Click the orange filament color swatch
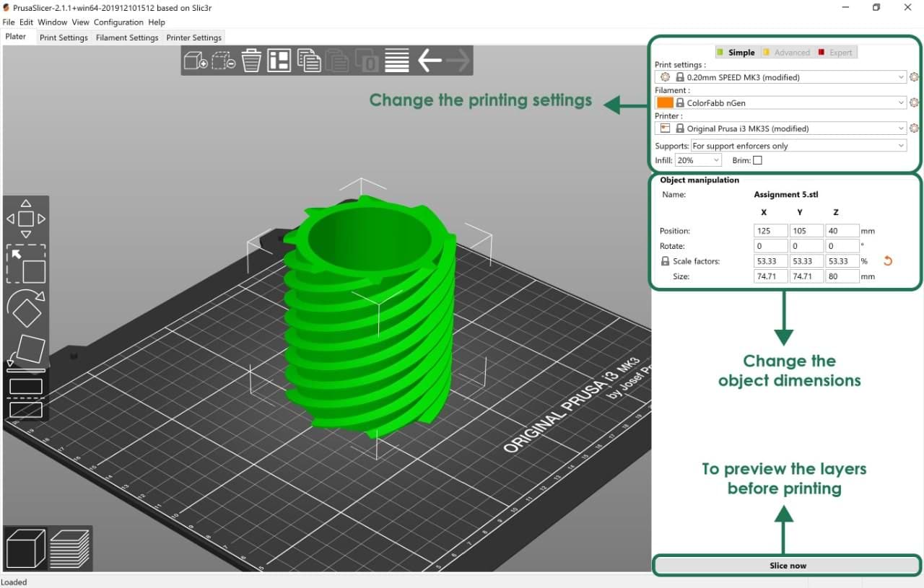The image size is (924, 588). (x=665, y=103)
